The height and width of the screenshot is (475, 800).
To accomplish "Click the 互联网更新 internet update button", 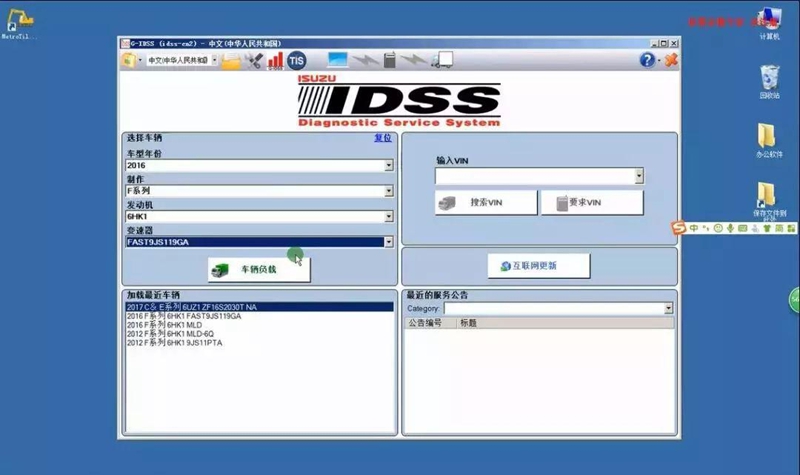I will 539,266.
